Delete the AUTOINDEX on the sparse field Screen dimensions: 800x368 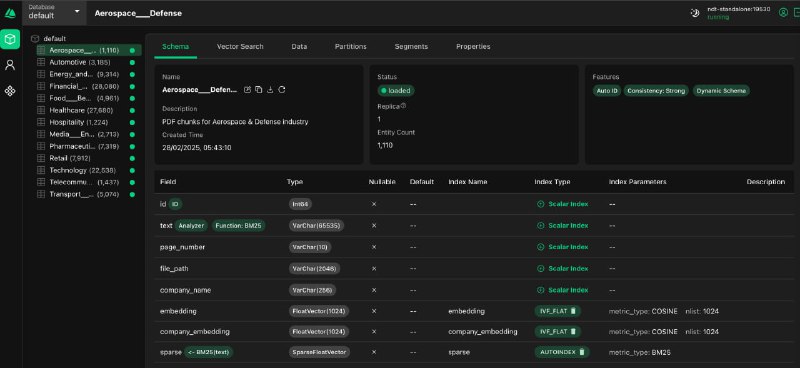click(581, 352)
